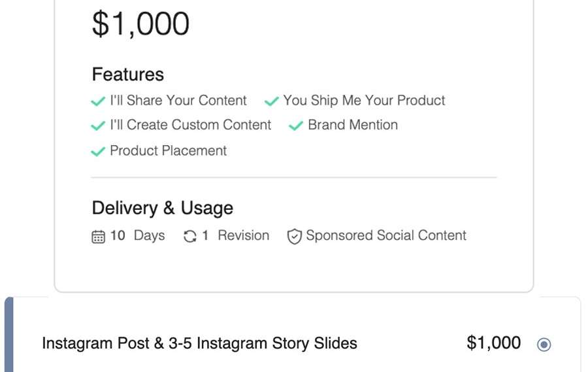Click checkmark beside You Ship Me Your Product

(271, 102)
